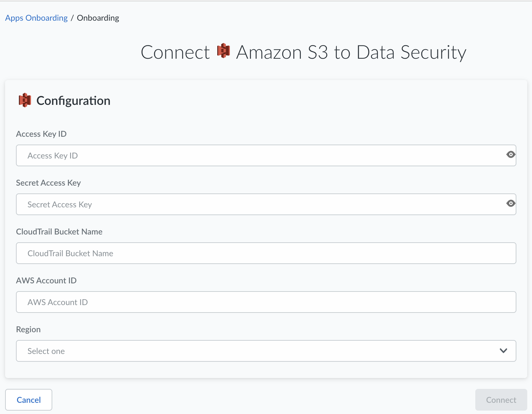Reveal the Secret Access Key with eye icon

click(511, 204)
